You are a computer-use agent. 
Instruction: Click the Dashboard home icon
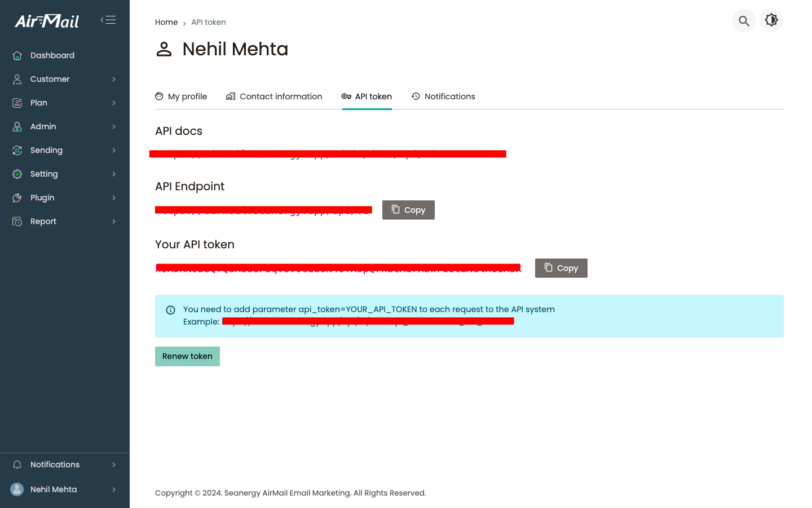point(17,55)
